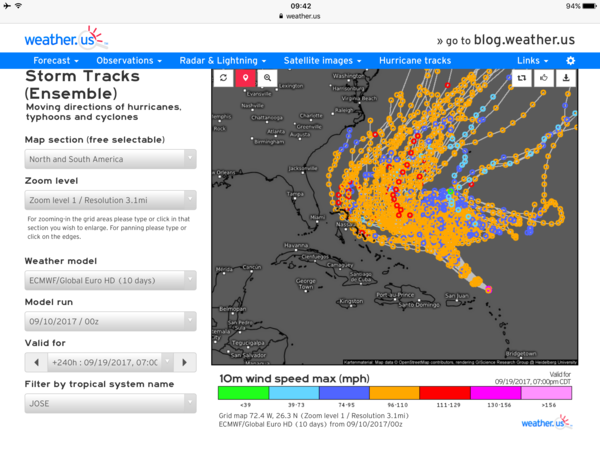The image size is (600, 450).
Task: Open the Radar & Lightning menu
Action: click(223, 60)
